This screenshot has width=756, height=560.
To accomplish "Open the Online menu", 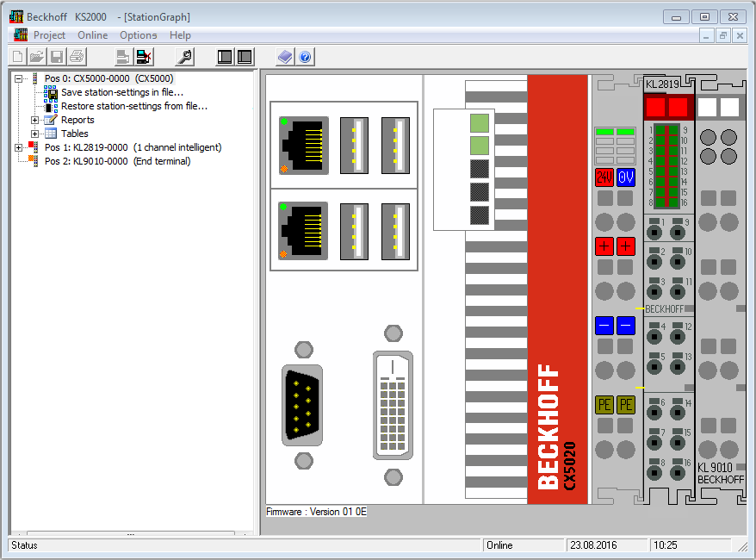I will coord(93,35).
